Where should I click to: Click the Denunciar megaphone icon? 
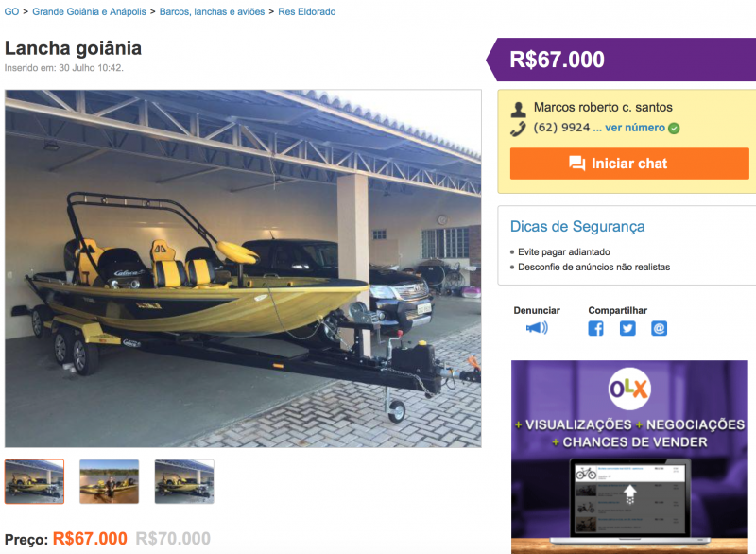[x=537, y=328]
